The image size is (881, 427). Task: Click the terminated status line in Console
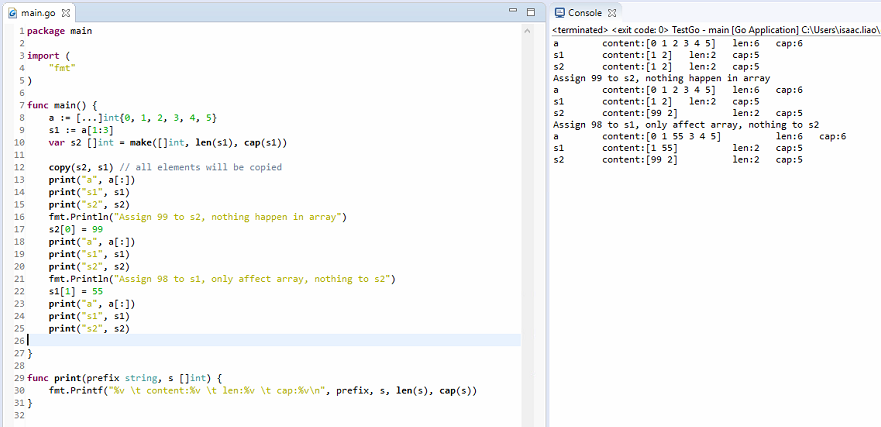tap(715, 30)
